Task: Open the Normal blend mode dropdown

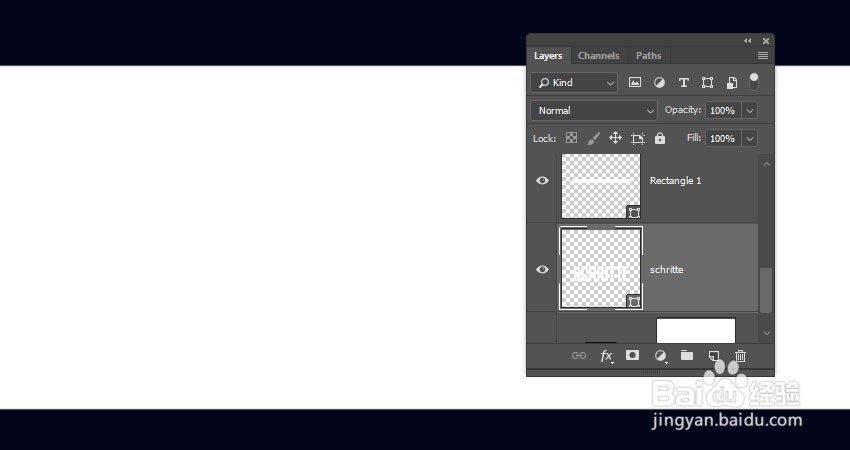Action: point(594,111)
